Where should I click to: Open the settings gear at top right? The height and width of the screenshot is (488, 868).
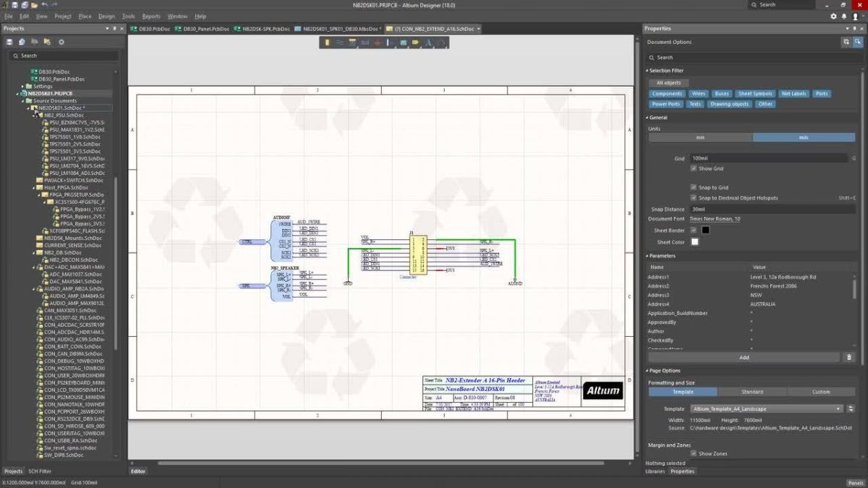(x=833, y=16)
